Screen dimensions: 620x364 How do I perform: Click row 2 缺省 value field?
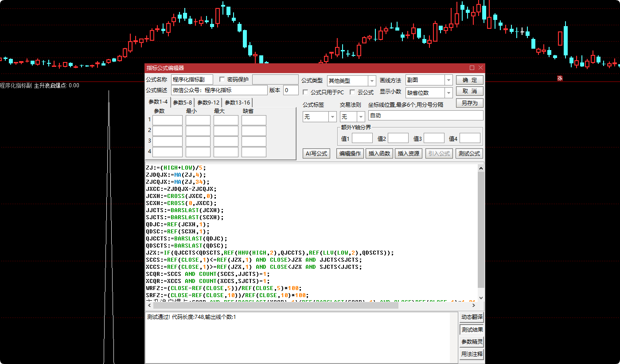(x=254, y=131)
